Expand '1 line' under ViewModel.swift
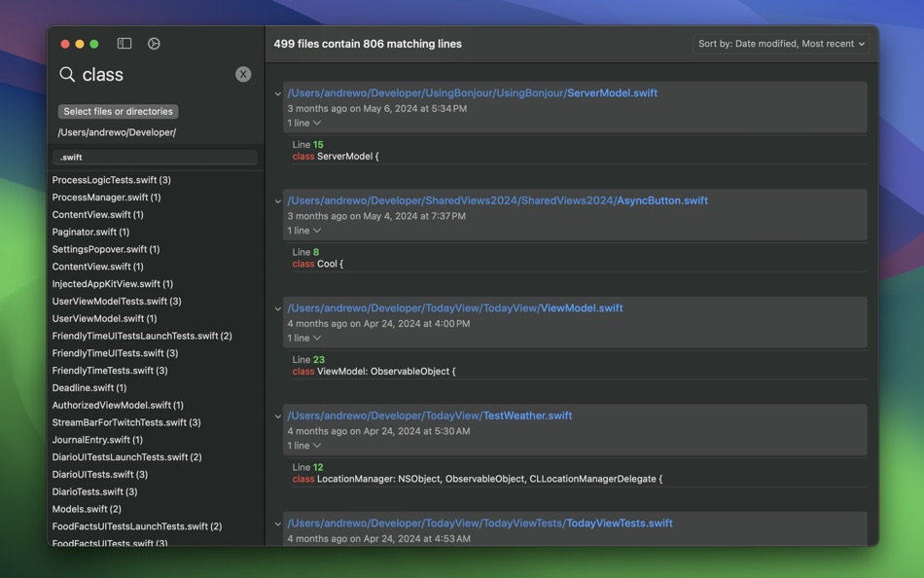 pos(304,338)
